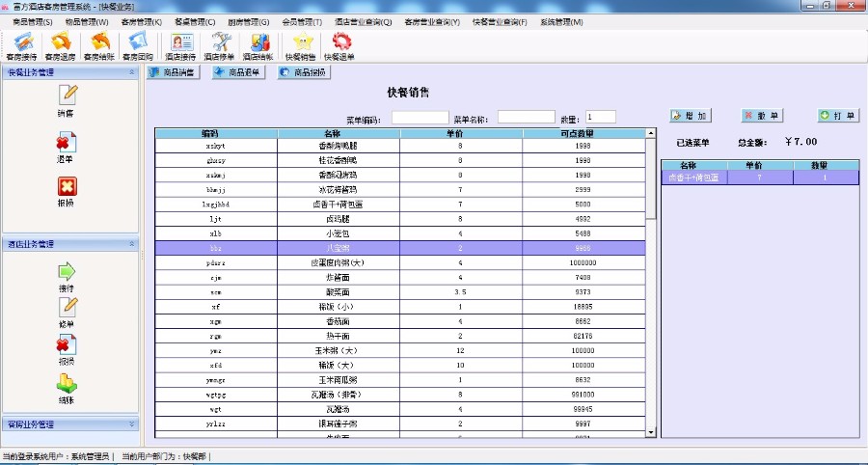
Task: Launch the 客房团购 toolbar icon
Action: (137, 46)
